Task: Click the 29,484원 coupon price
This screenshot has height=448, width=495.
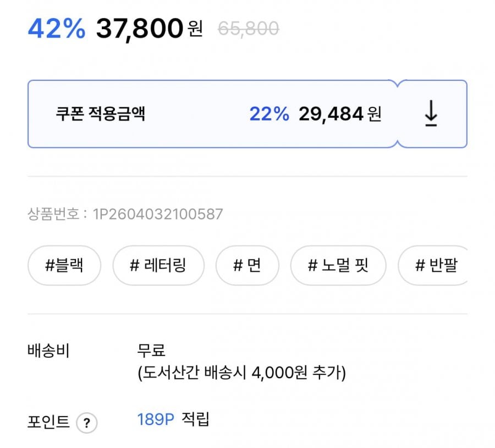Action: (340, 114)
